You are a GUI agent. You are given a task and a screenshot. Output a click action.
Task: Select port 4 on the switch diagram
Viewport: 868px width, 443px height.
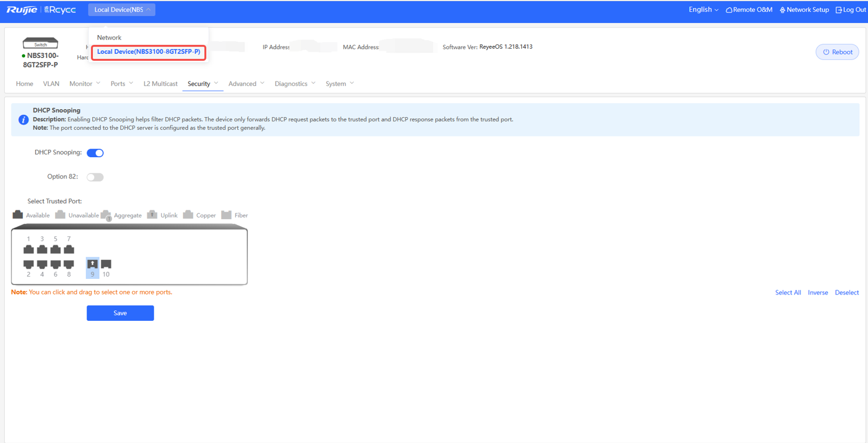42,264
